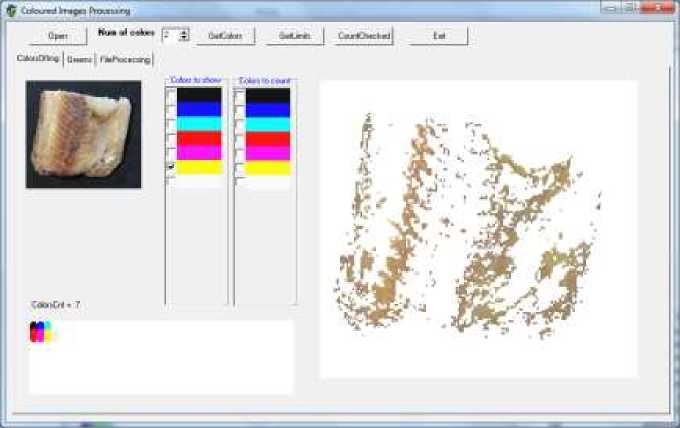Check red box in Colors to count
The width and height of the screenshot is (680, 428).
pos(239,139)
